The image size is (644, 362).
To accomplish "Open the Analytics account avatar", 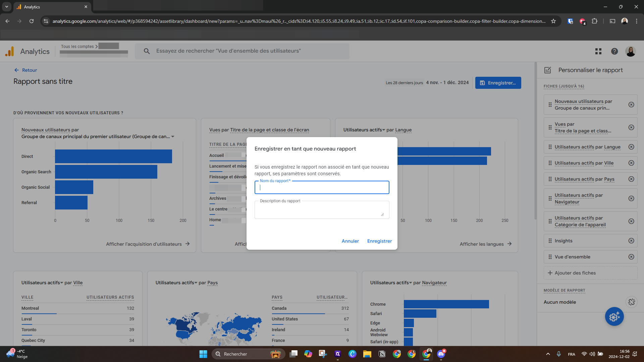I will pyautogui.click(x=631, y=51).
